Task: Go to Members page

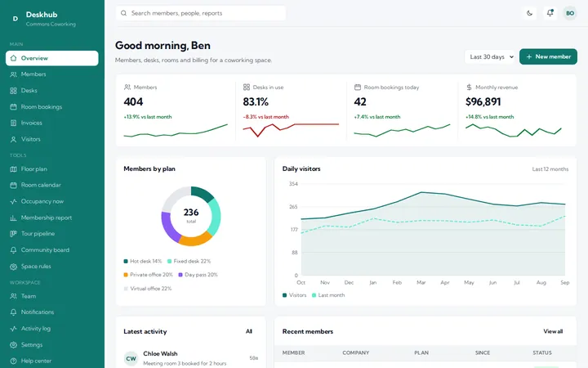Action: click(x=52, y=74)
